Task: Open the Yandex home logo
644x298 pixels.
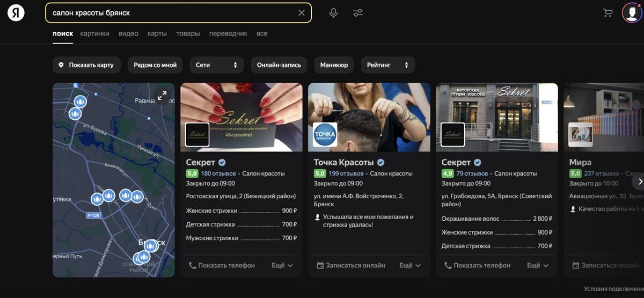Action: 16,13
